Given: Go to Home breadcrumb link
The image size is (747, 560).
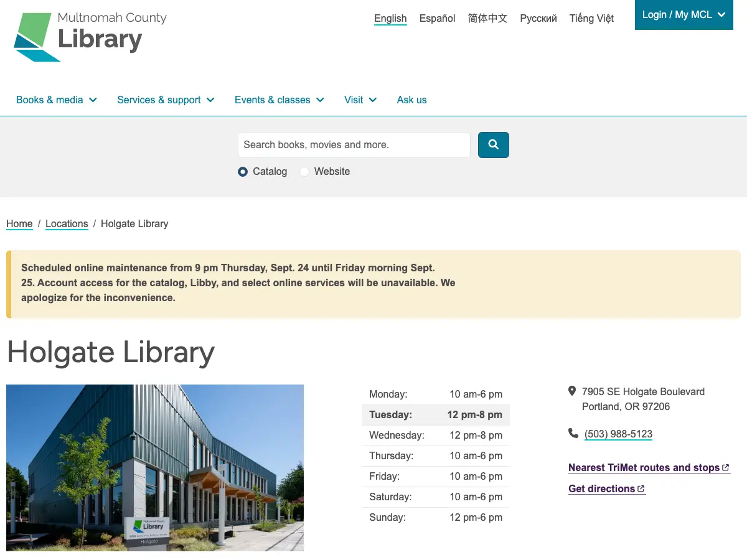Looking at the screenshot, I should (19, 224).
